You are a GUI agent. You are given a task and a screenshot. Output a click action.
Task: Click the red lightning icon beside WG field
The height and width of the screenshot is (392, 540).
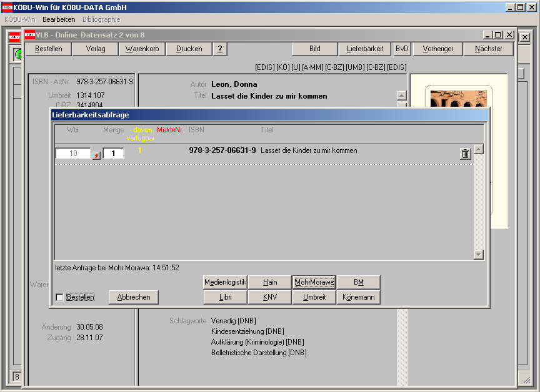96,156
